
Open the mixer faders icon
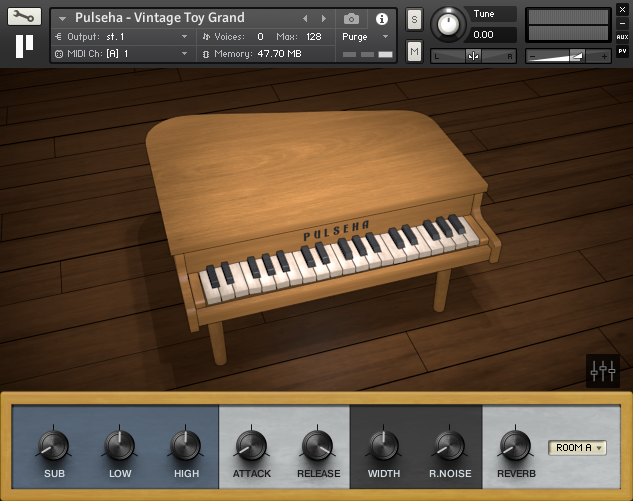[x=603, y=371]
